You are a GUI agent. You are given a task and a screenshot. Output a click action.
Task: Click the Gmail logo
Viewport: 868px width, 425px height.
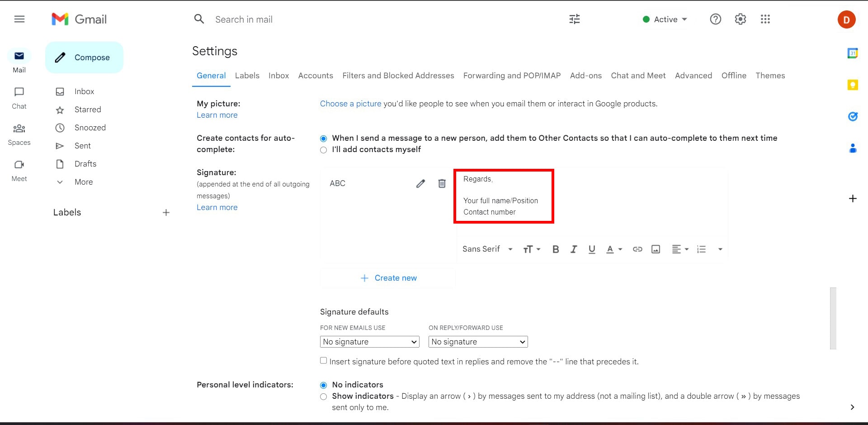pos(80,19)
